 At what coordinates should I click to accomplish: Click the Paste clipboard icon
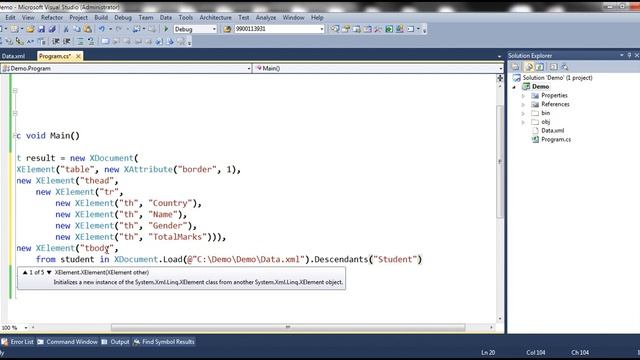88,29
